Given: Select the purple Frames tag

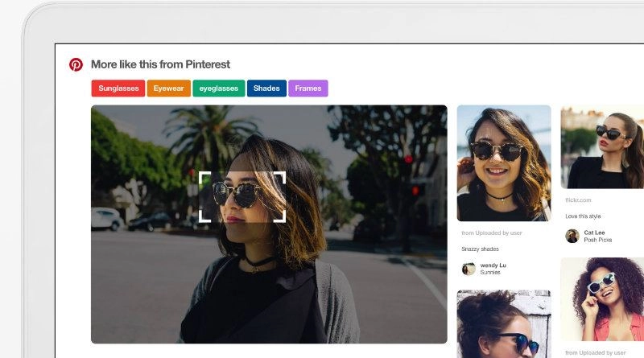Looking at the screenshot, I should click(308, 88).
